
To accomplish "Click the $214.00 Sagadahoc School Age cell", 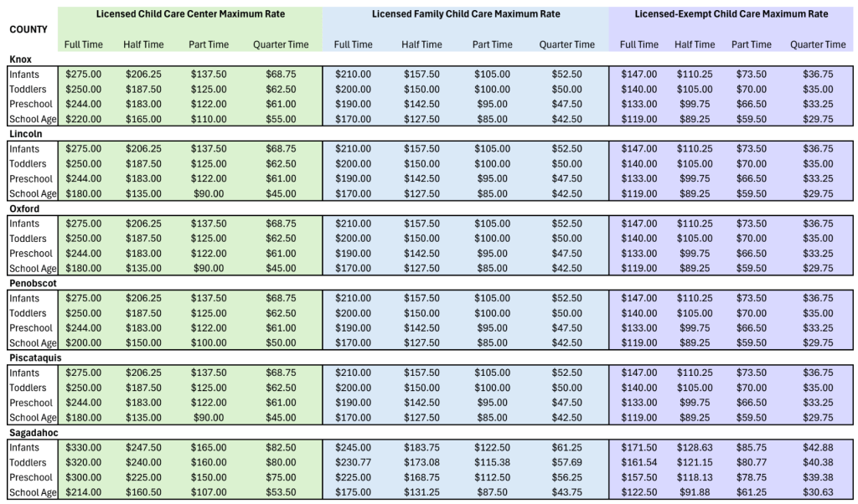I will tap(83, 493).
